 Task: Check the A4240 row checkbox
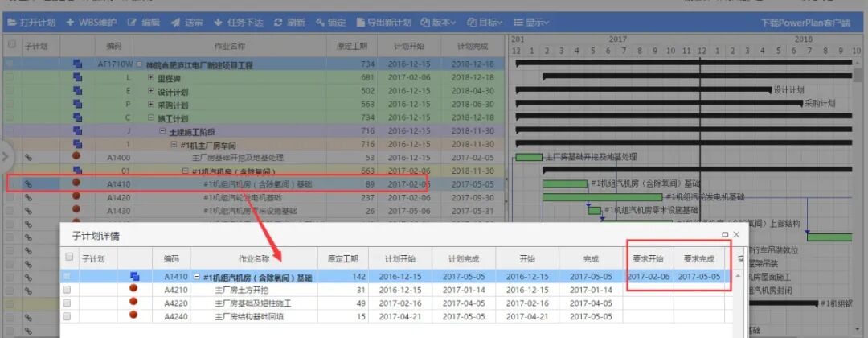click(x=67, y=316)
